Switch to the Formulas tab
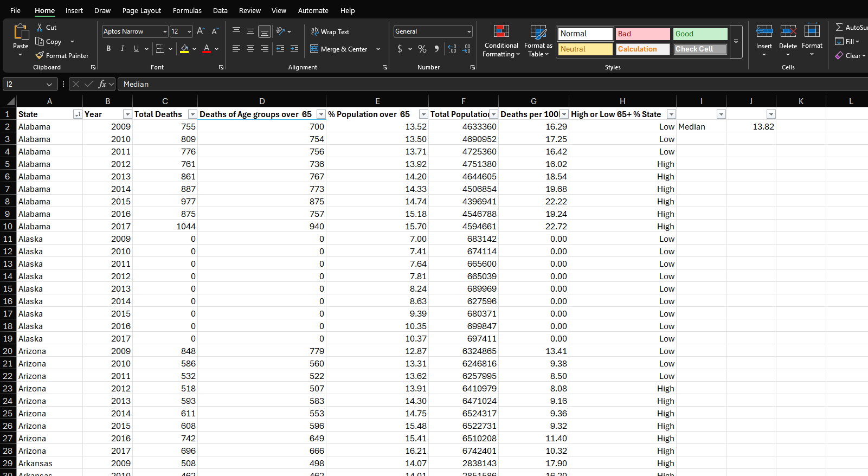The height and width of the screenshot is (476, 868). tap(187, 10)
